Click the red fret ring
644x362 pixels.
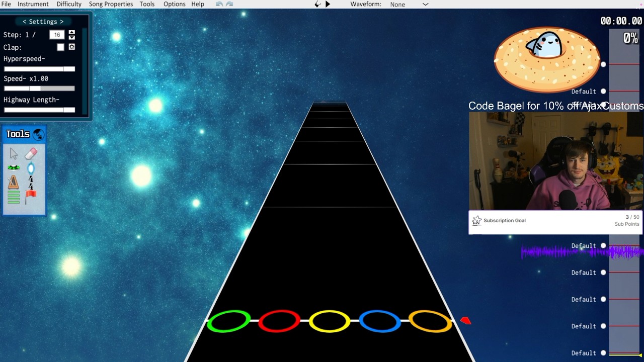pyautogui.click(x=279, y=321)
